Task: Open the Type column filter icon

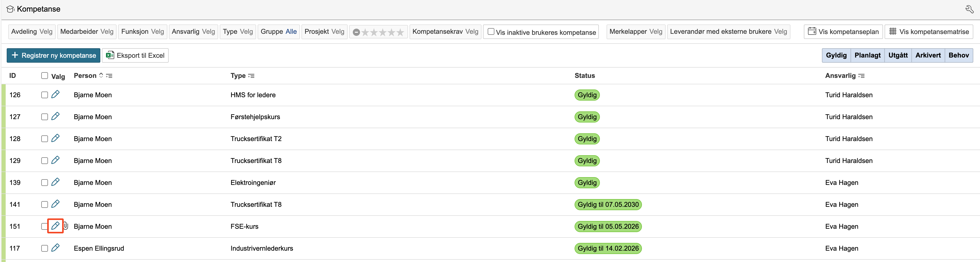Action: pyautogui.click(x=251, y=76)
